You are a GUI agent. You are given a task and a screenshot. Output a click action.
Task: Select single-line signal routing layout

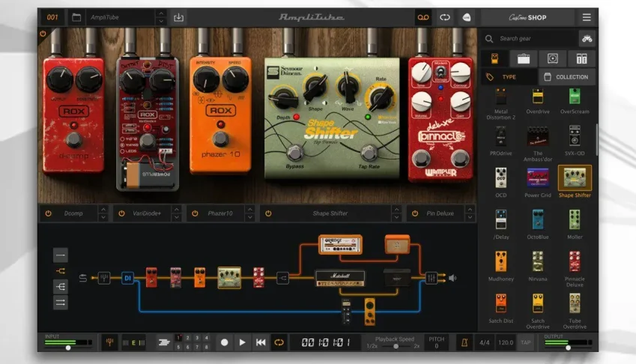(61, 255)
